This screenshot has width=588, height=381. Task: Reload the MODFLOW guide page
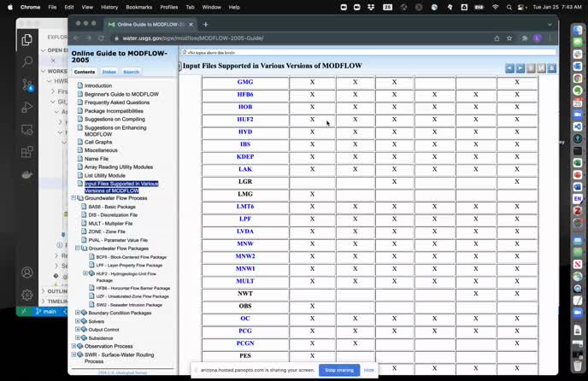(x=102, y=38)
